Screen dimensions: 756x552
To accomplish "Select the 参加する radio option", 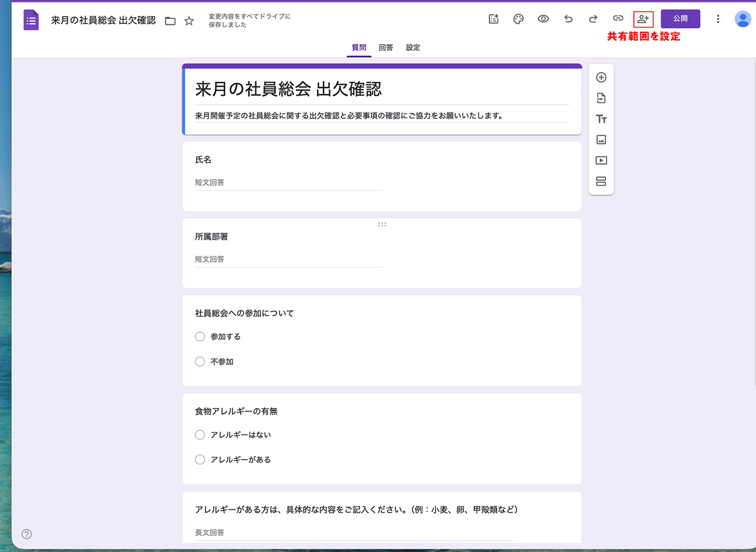I will 200,336.
